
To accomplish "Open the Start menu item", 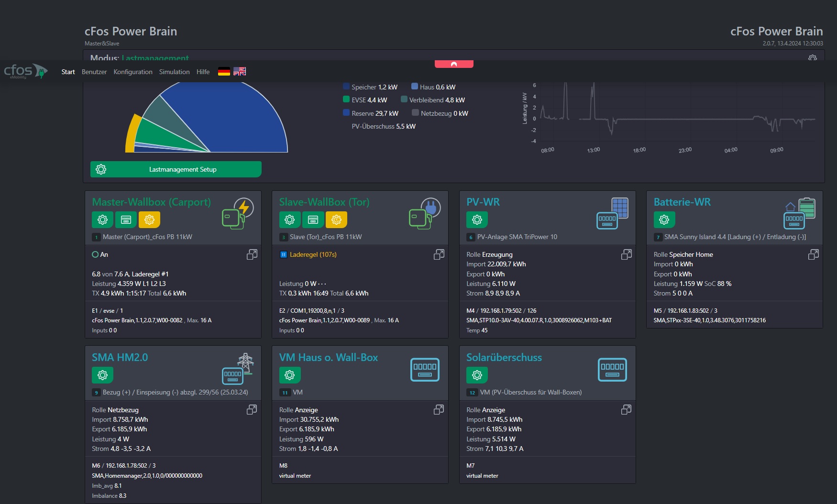I will (68, 72).
